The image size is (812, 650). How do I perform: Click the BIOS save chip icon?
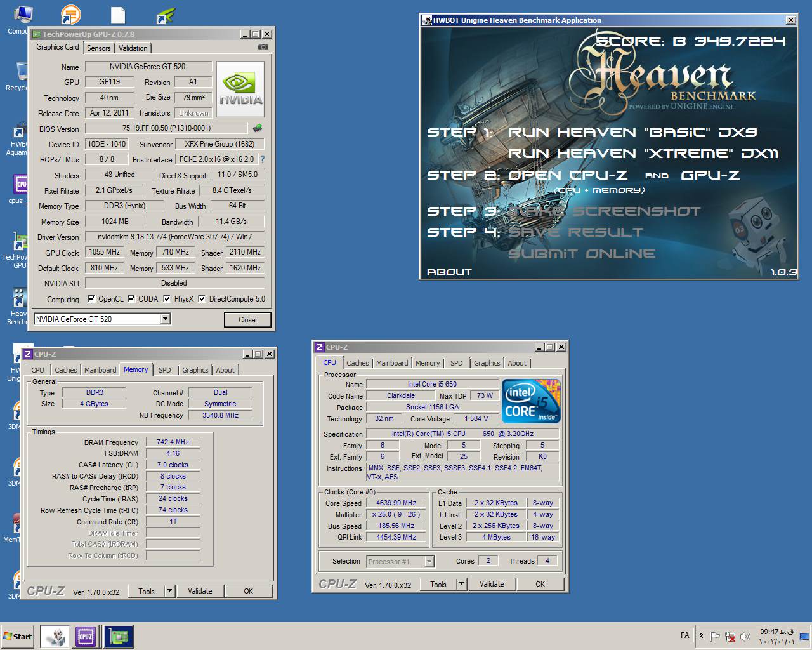[258, 128]
